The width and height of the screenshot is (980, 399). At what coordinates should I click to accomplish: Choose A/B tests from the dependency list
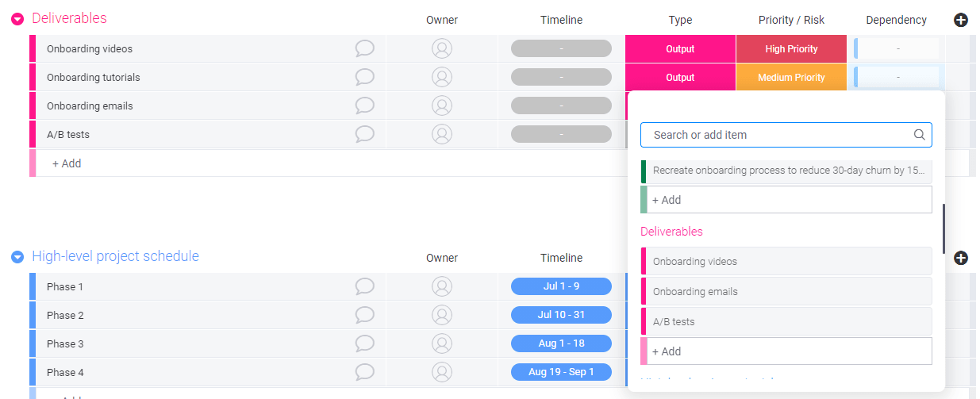tap(786, 322)
